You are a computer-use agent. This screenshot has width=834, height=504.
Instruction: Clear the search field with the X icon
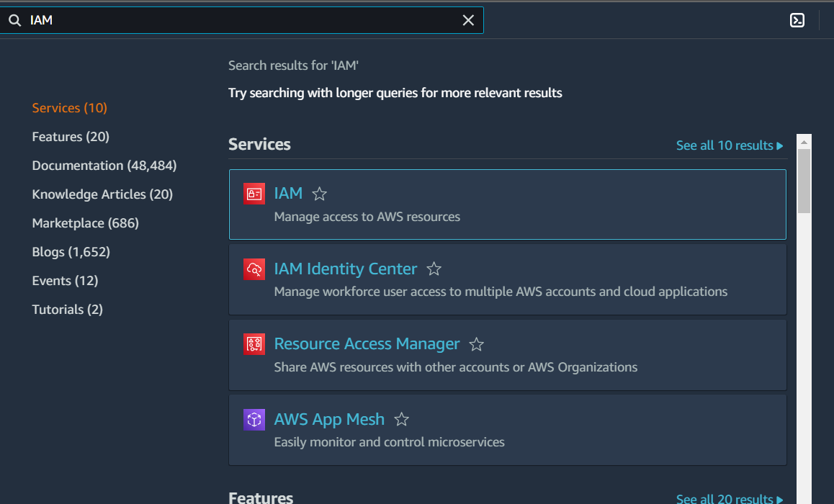coord(468,19)
